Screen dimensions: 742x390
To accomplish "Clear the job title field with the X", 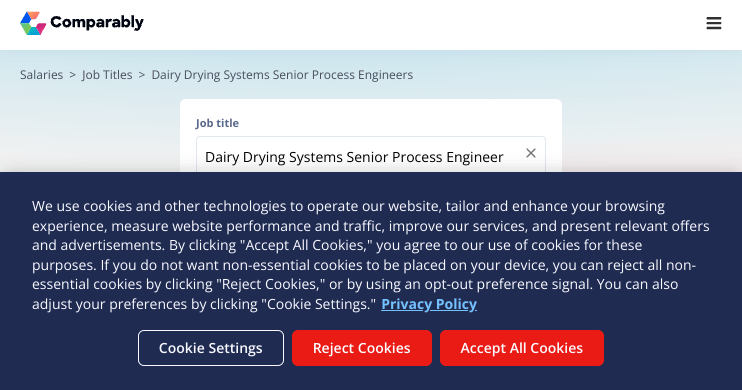I will tap(530, 153).
